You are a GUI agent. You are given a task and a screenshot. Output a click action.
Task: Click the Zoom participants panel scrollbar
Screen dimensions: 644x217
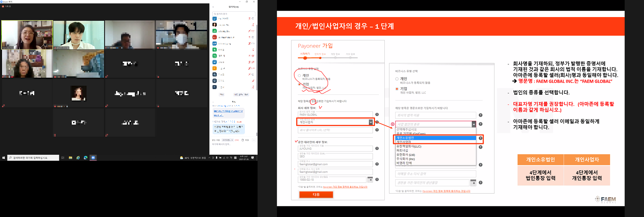[x=257, y=57]
